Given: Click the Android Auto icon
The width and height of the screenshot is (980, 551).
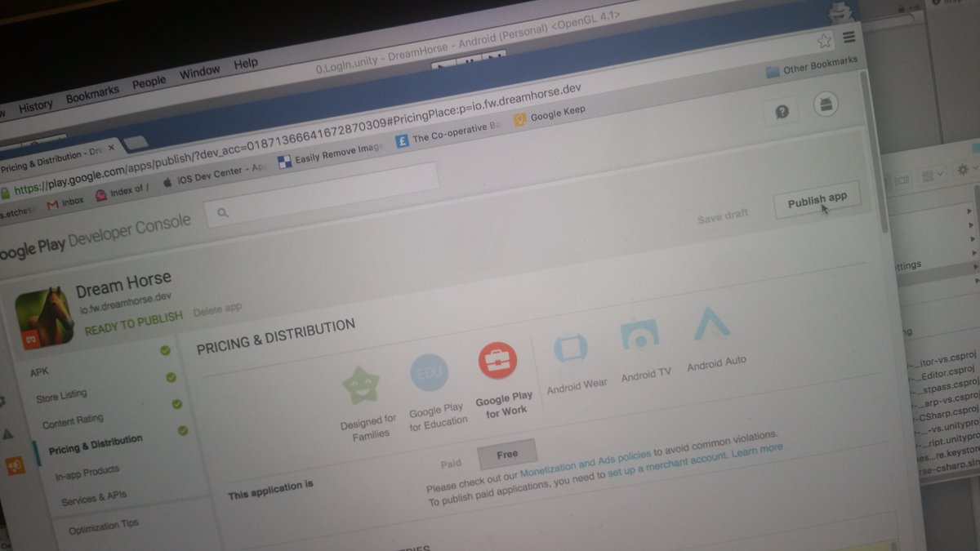Looking at the screenshot, I should click(711, 324).
